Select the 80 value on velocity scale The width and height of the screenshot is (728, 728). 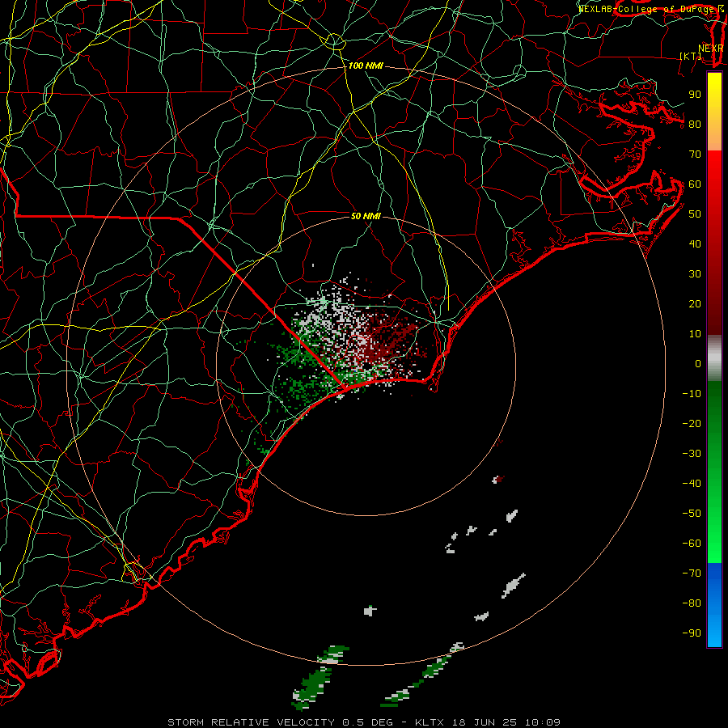click(x=695, y=125)
